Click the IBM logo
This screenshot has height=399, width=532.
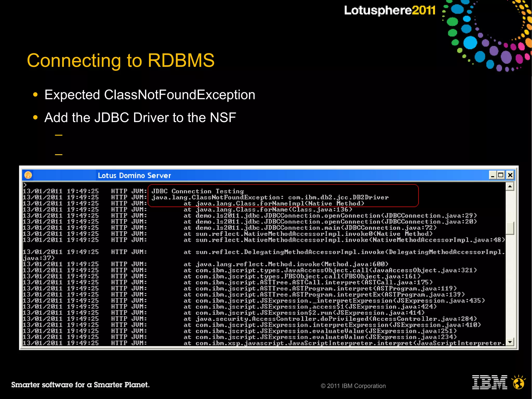point(490,382)
